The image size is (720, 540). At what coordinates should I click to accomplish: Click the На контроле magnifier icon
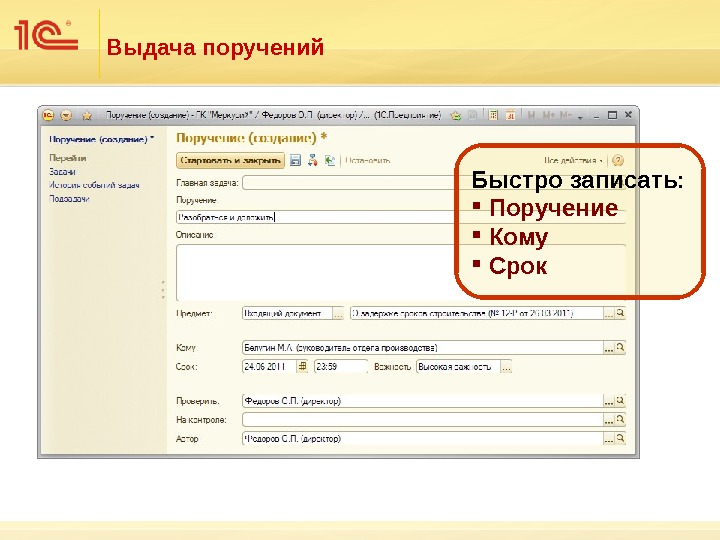[620, 420]
